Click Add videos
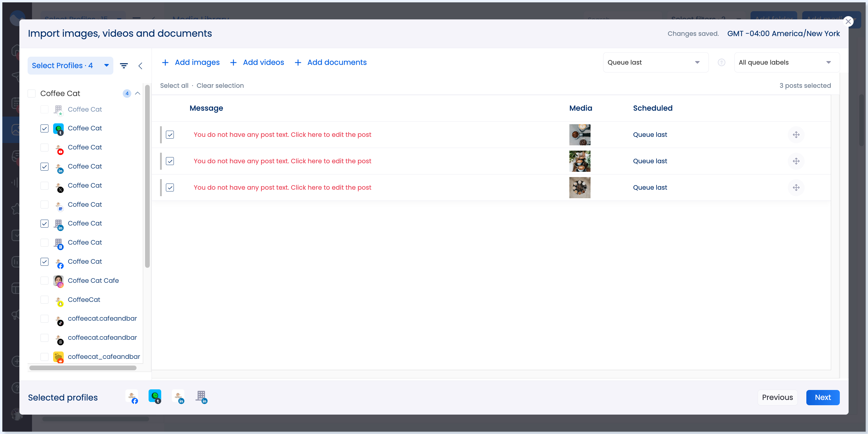868x434 pixels. click(x=263, y=62)
